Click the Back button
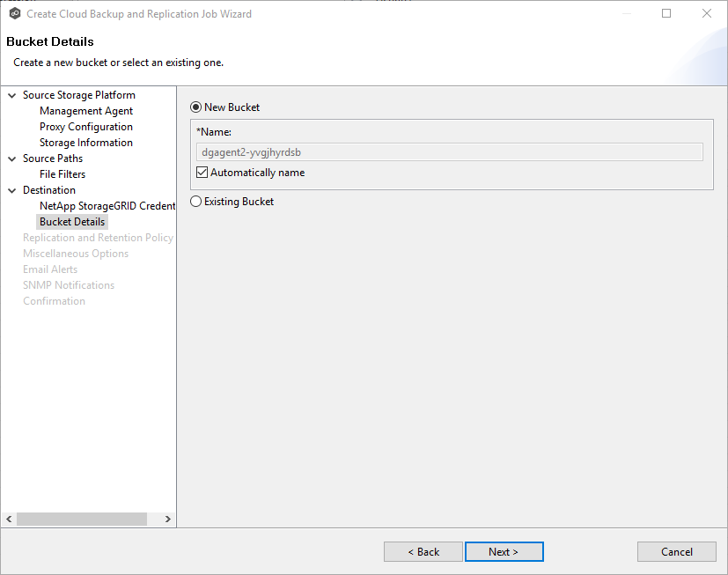This screenshot has width=728, height=575. pos(423,551)
